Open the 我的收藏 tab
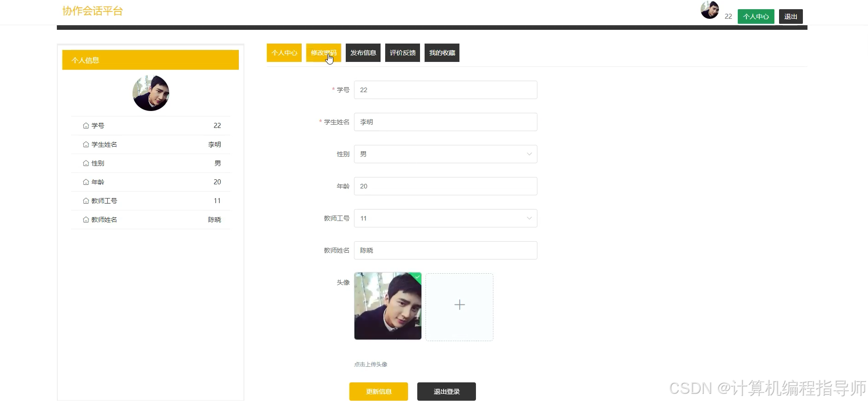868x403 pixels. tap(442, 53)
